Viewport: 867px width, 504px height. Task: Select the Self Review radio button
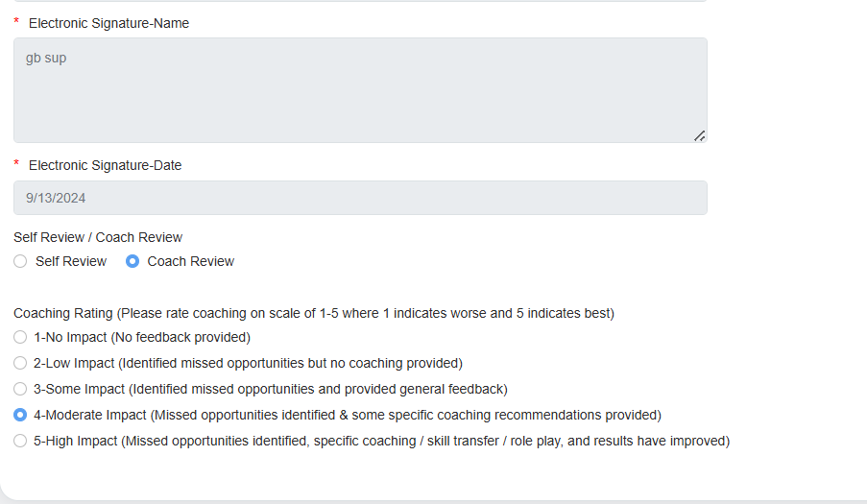[20, 261]
